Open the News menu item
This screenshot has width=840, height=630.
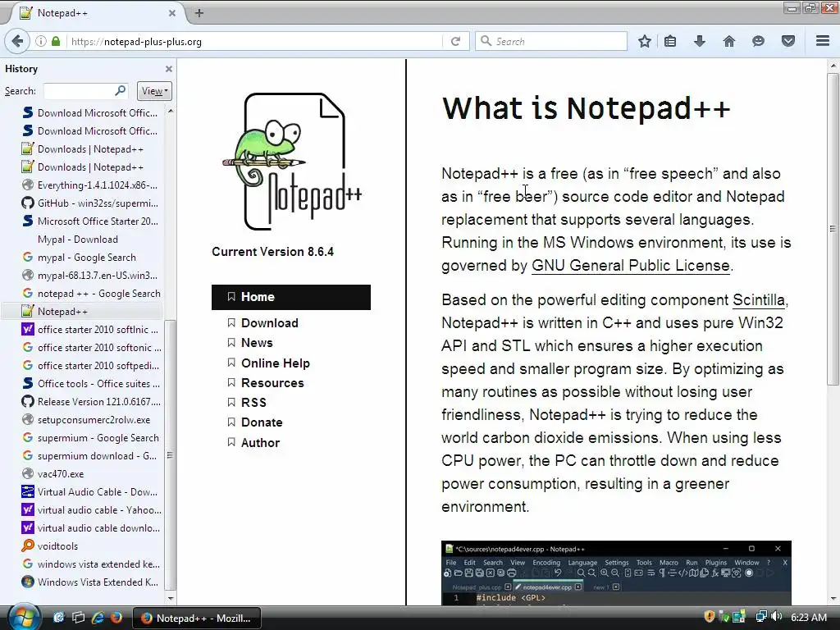[x=257, y=343]
